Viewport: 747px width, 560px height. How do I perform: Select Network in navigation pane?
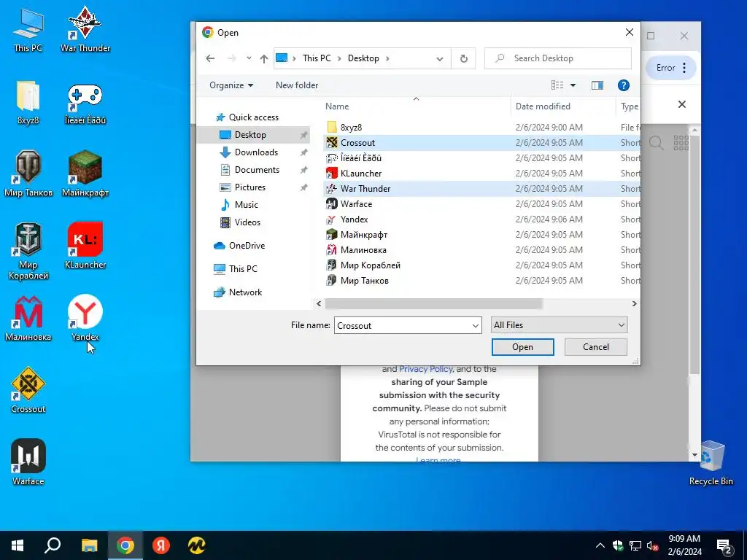245,292
